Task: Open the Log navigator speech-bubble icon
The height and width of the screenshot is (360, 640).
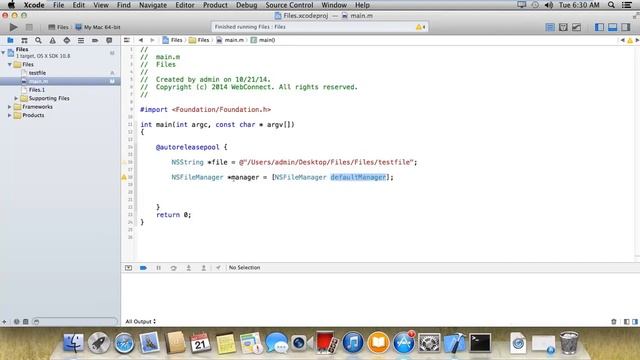Action: click(x=109, y=40)
